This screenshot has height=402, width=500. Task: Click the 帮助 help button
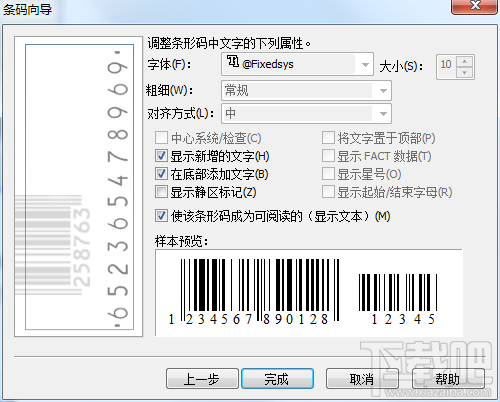point(448,379)
